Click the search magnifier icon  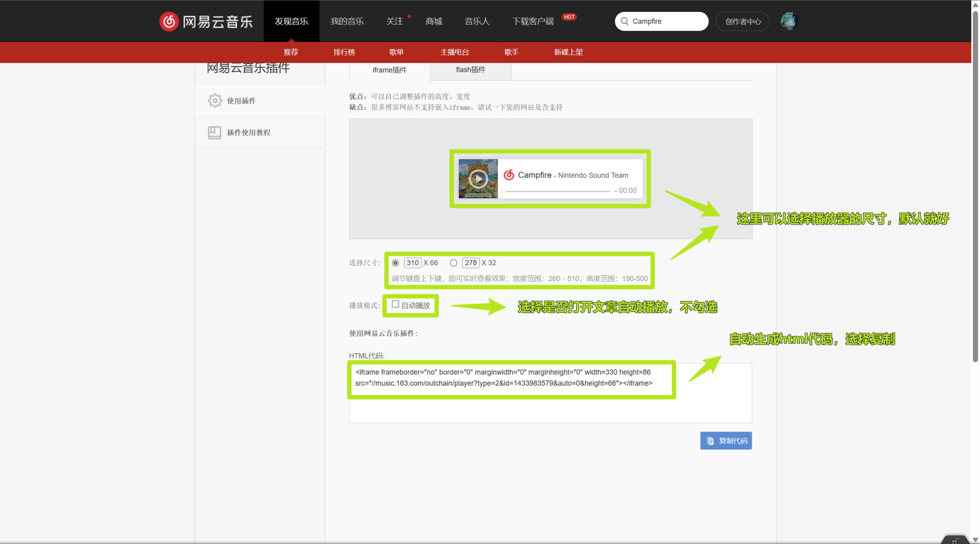click(x=624, y=21)
